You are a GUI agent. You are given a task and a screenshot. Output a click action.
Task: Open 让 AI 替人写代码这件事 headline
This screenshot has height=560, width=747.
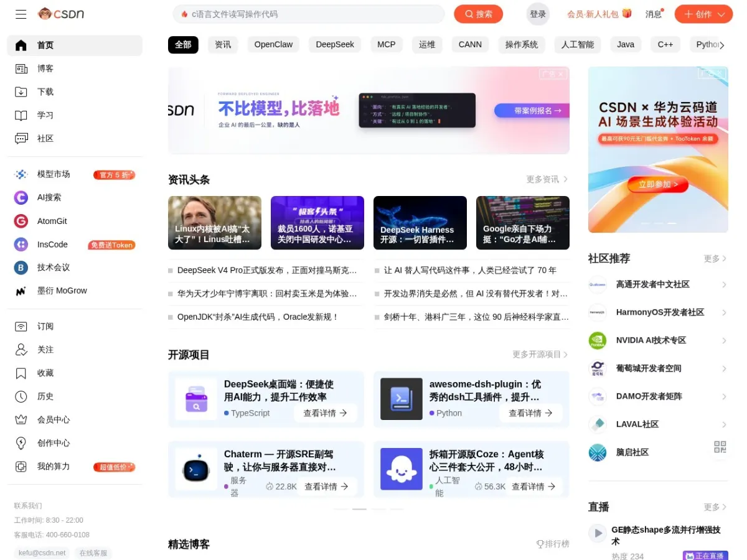pyautogui.click(x=470, y=270)
